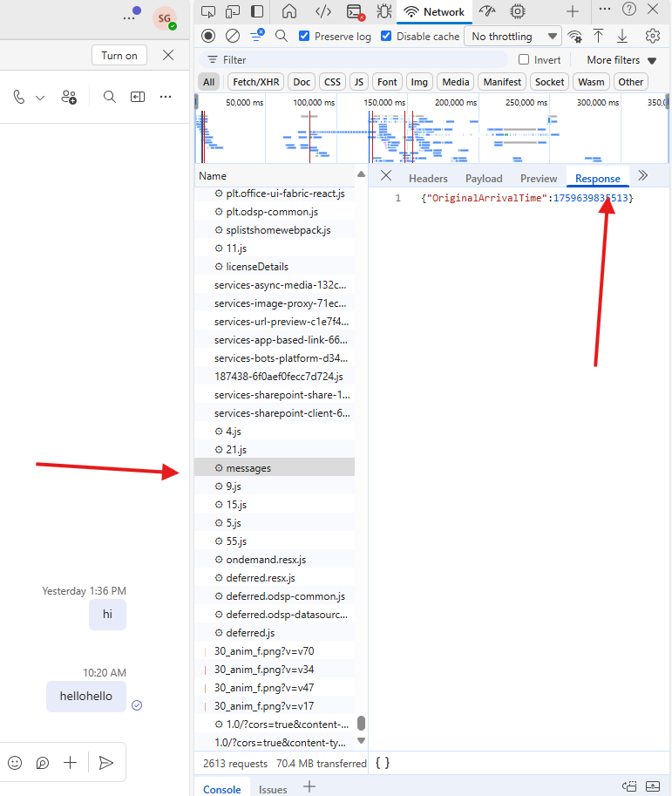Toggle device emulation mode
The height and width of the screenshot is (796, 672).
[x=233, y=11]
